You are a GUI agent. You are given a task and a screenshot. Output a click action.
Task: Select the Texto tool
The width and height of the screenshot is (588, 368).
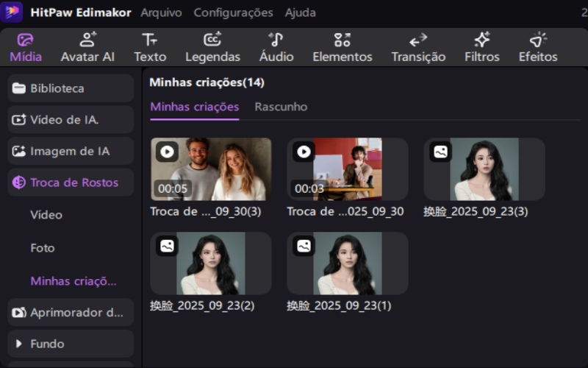point(150,48)
